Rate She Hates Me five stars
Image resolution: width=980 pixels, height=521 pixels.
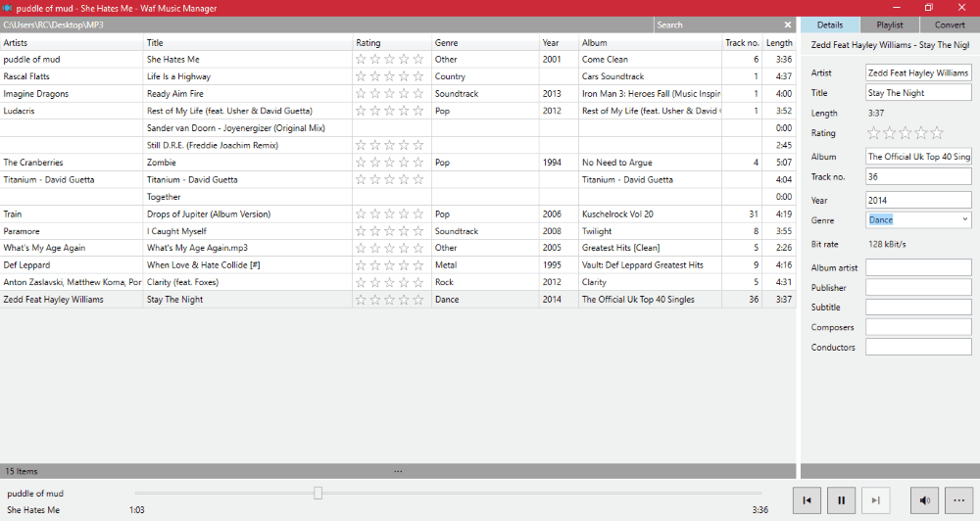[418, 60]
